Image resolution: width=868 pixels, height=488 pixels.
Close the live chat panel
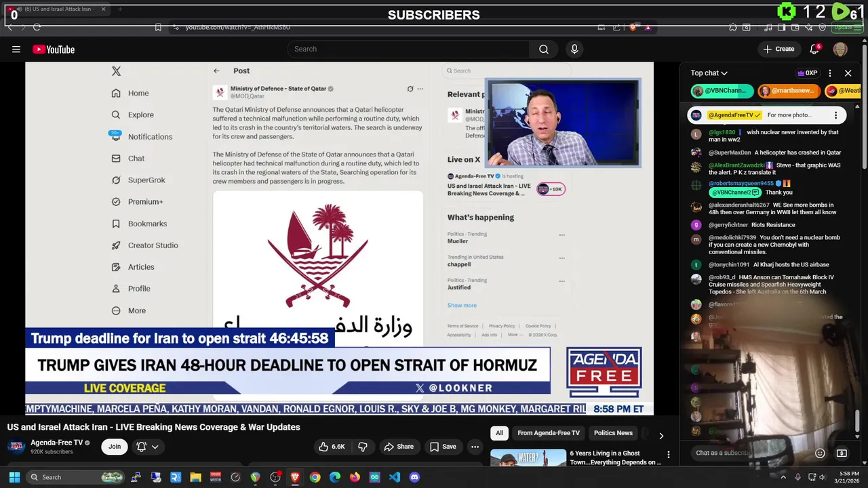click(x=848, y=73)
